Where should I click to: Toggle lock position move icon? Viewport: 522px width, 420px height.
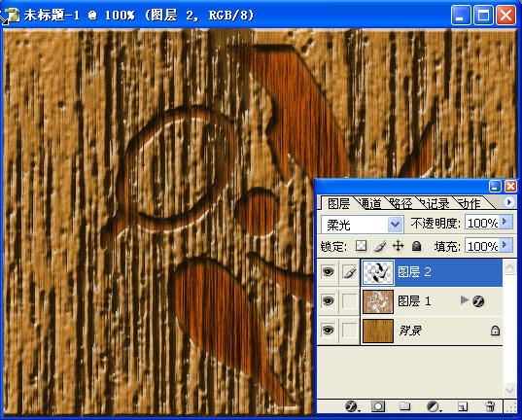(398, 246)
